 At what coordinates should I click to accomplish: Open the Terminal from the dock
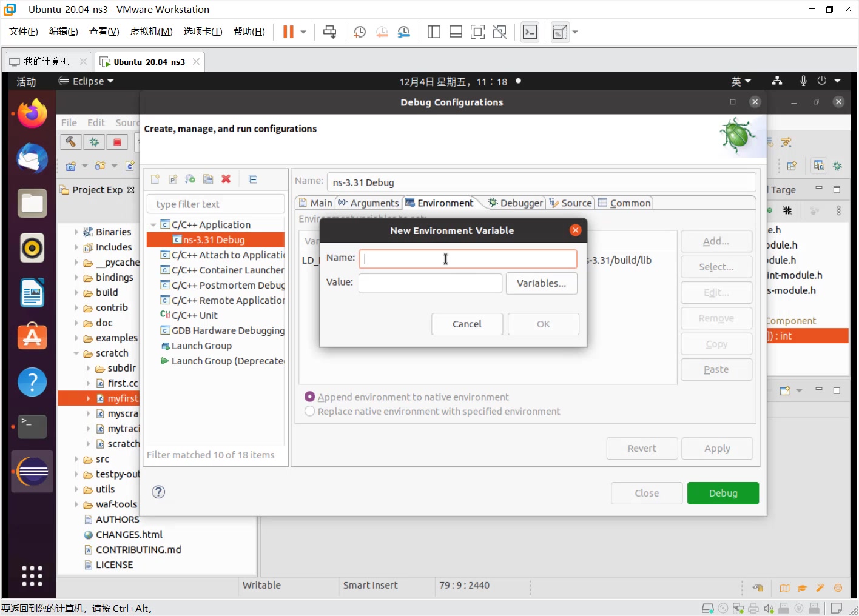click(32, 427)
